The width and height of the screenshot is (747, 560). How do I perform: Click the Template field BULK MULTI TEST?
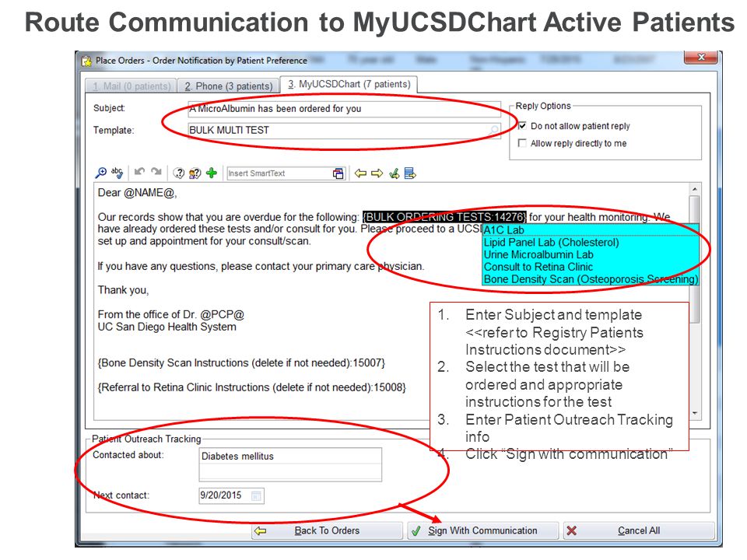344,130
